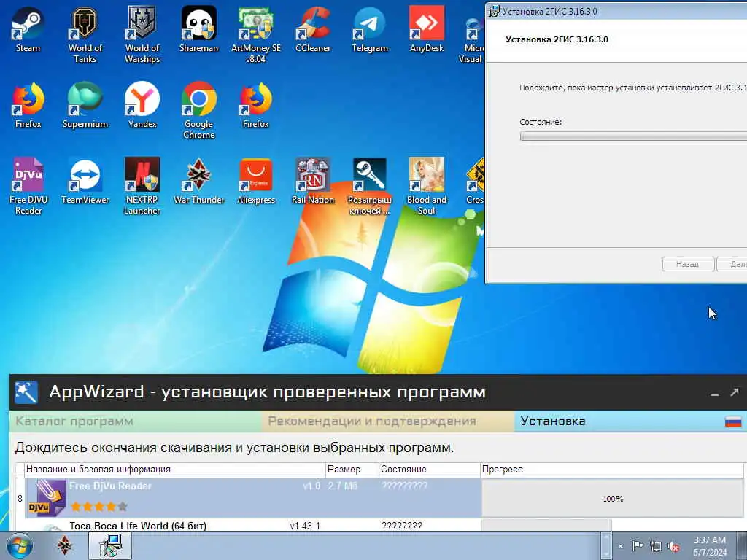This screenshot has height=560, width=747.
Task: Launch War Thunder desktop icon
Action: (198, 181)
